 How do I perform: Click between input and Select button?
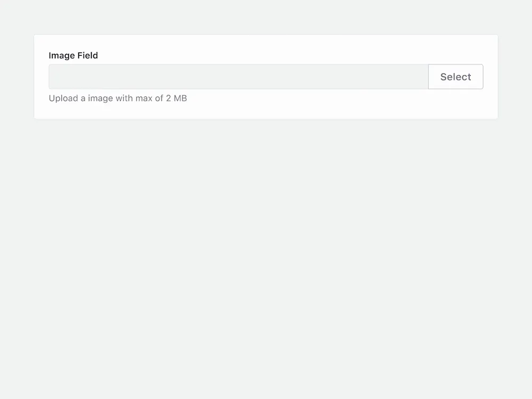tap(428, 77)
